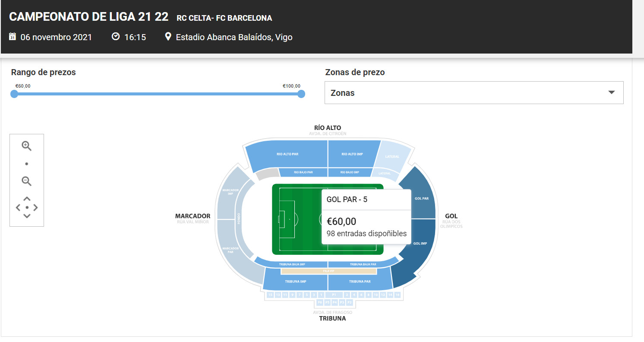This screenshot has height=342, width=644.
Task: Select the zoom-out magnifier tool
Action: coord(26,181)
